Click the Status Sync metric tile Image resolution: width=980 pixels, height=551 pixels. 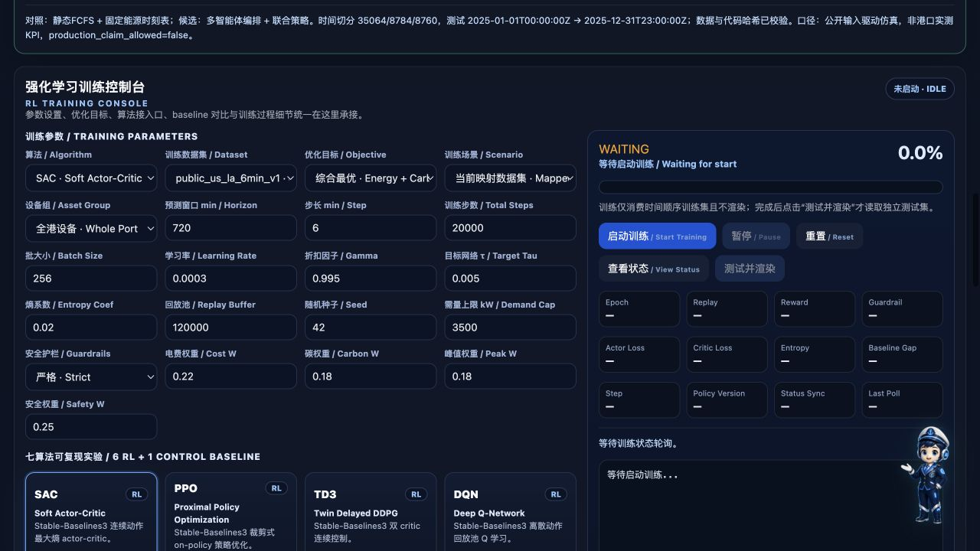coord(815,400)
